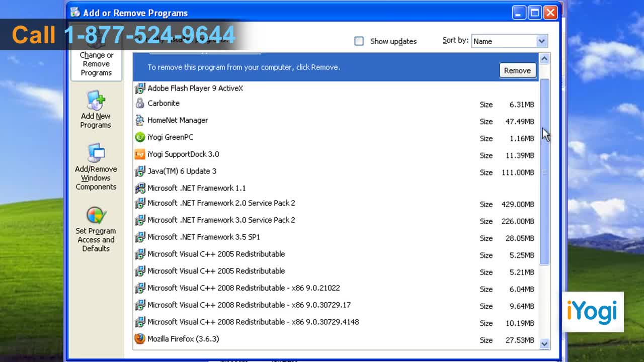Select Microsoft .NET Framework 2.0 Service Pack 2
Screen dimensions: 644x362
(221, 203)
